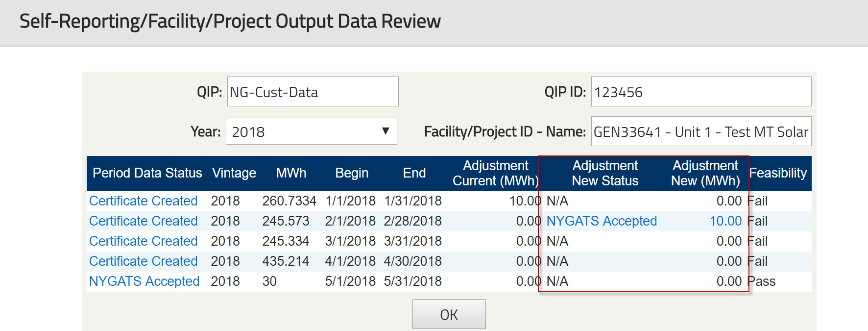This screenshot has width=868, height=331.
Task: Open Certificate Created link for April 2018
Action: pyautogui.click(x=143, y=261)
